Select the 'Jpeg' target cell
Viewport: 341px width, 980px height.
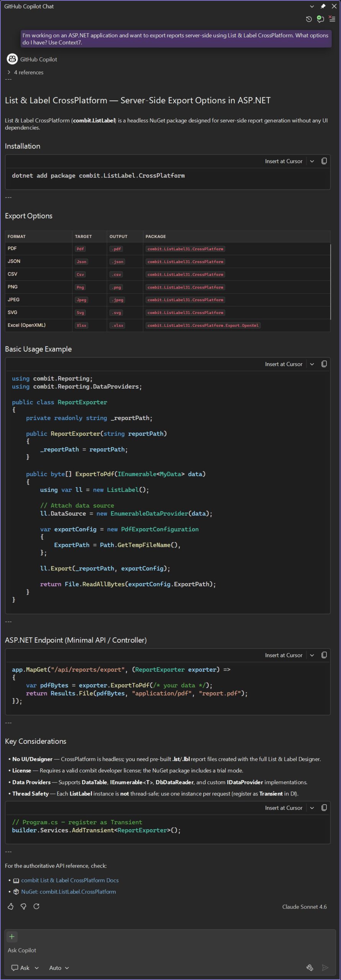[x=82, y=300]
